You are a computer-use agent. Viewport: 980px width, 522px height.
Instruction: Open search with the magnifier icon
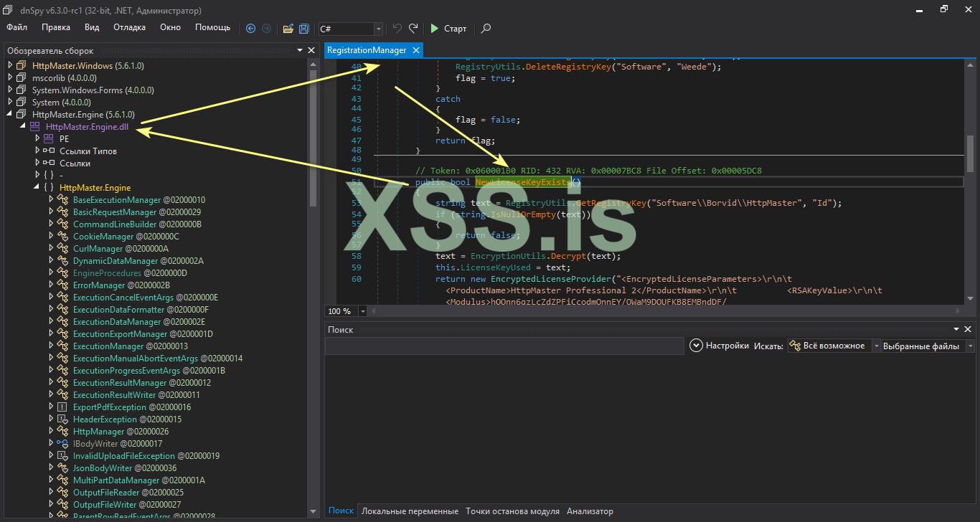coord(486,29)
